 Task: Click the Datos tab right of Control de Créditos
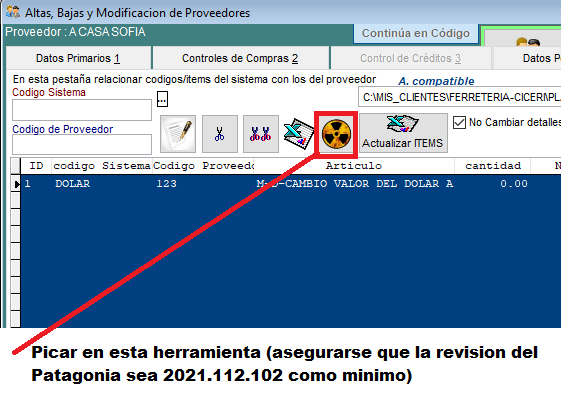point(527,58)
